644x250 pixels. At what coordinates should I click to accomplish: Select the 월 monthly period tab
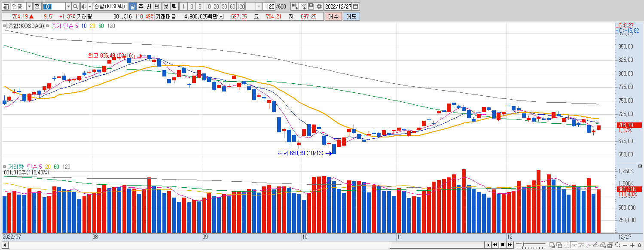pyautogui.click(x=149, y=6)
